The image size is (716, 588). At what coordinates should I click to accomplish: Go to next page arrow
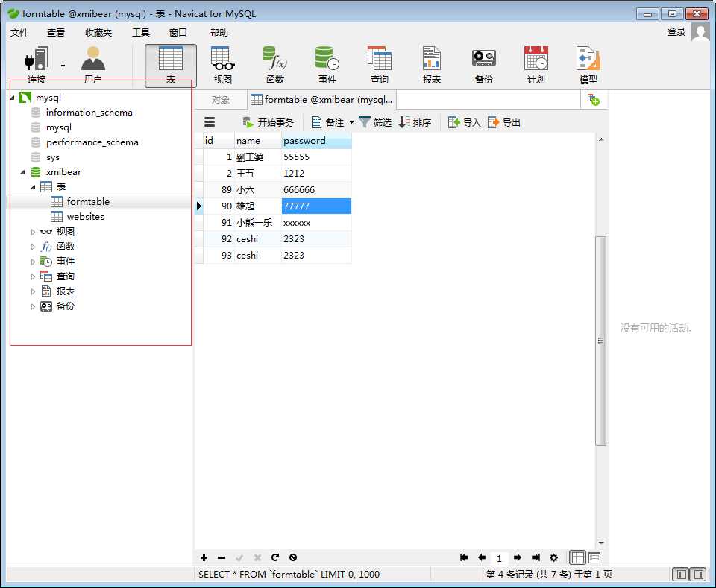pyautogui.click(x=518, y=557)
